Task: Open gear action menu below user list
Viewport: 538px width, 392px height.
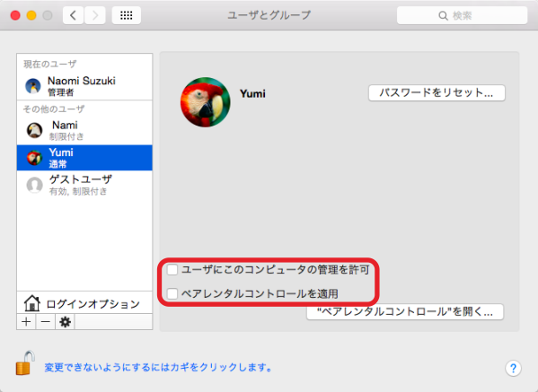Action: (x=65, y=322)
